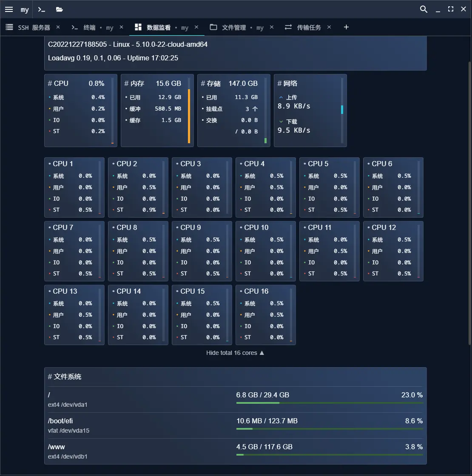Click the CPU 8 core card title
This screenshot has height=476, width=472.
click(x=127, y=227)
